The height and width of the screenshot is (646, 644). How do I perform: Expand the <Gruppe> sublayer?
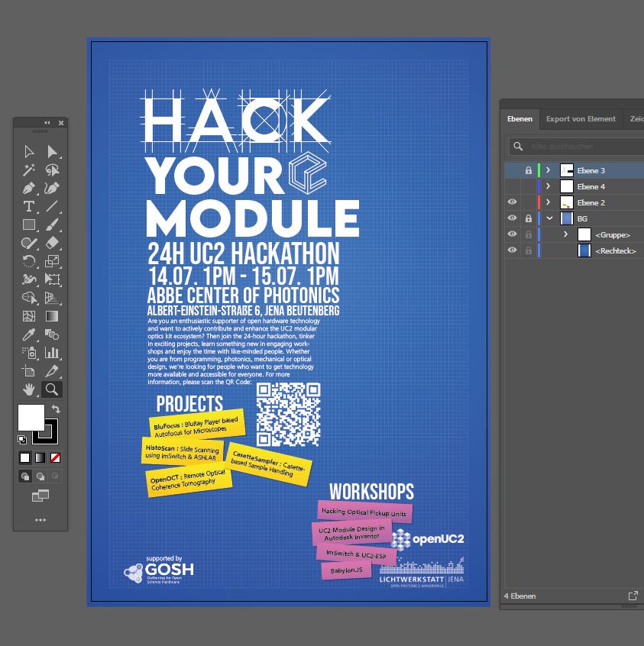pyautogui.click(x=565, y=234)
